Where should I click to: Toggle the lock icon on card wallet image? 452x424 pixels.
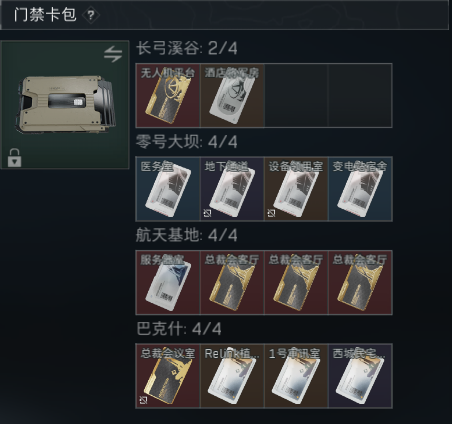(14, 158)
